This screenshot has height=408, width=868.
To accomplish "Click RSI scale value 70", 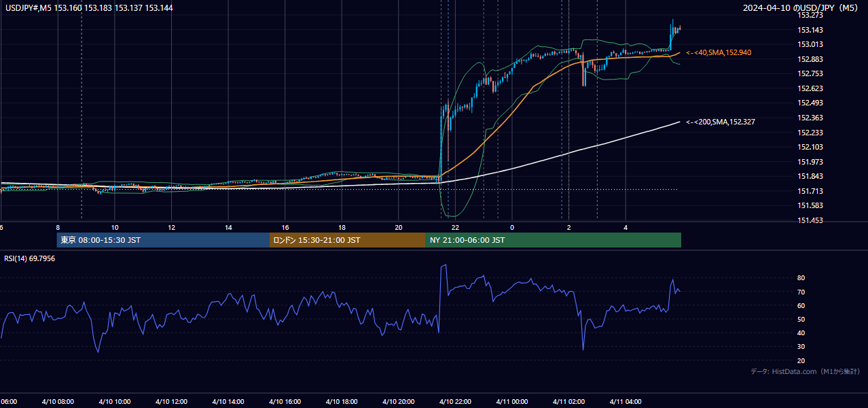I will pyautogui.click(x=801, y=292).
